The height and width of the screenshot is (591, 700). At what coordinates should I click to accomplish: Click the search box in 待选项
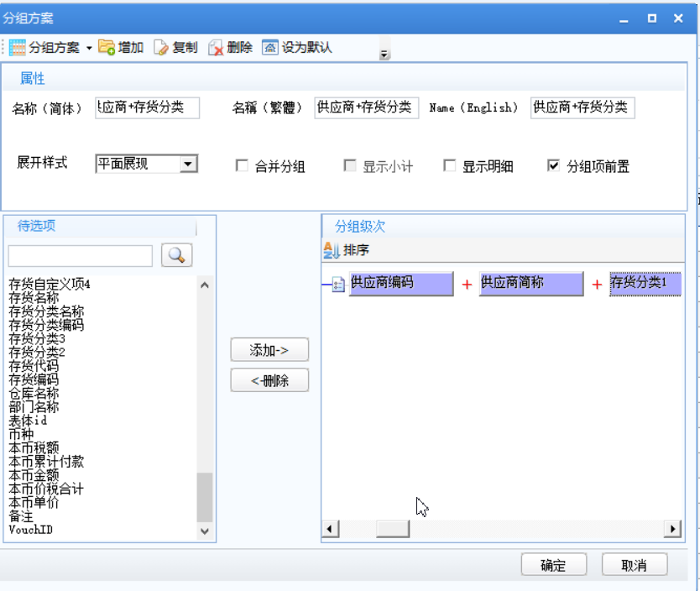tap(81, 256)
